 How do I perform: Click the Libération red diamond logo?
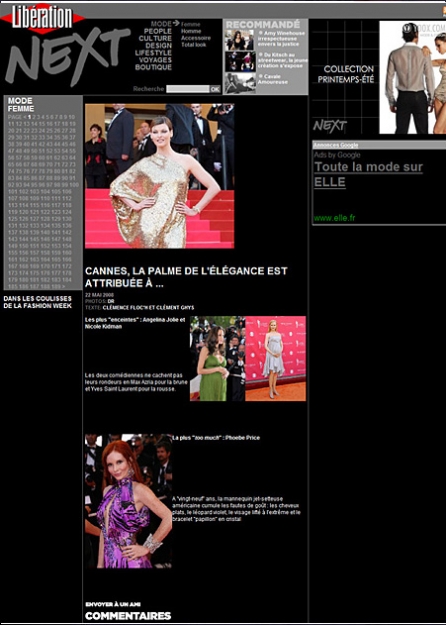[x=42, y=18]
